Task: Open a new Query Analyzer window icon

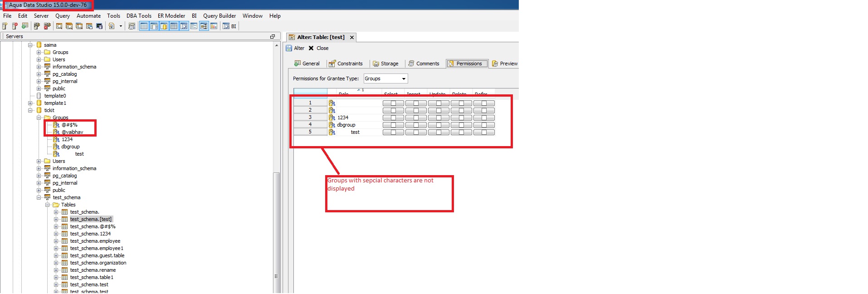Action: 59,26
